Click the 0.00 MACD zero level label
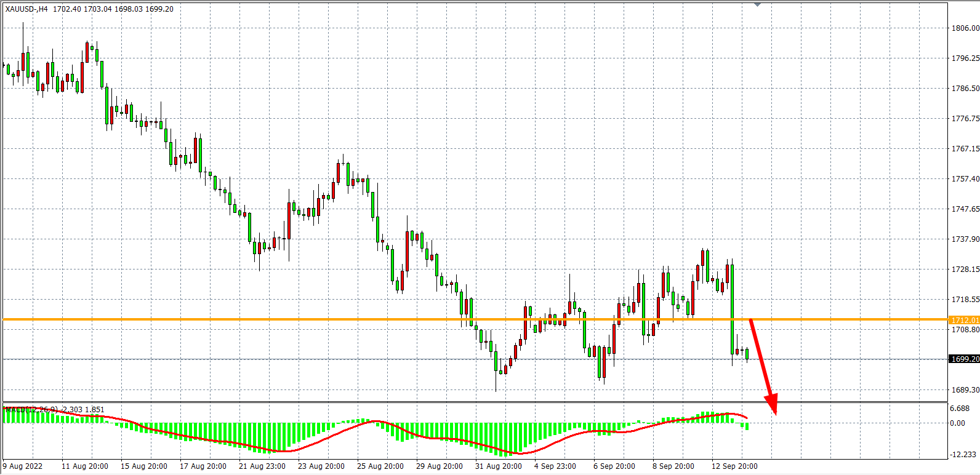 [957, 423]
